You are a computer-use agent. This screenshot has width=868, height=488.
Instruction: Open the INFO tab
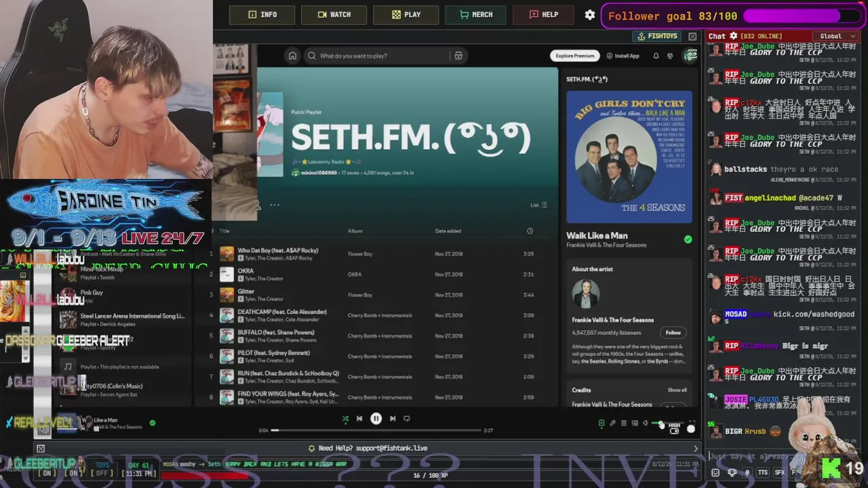pyautogui.click(x=262, y=15)
